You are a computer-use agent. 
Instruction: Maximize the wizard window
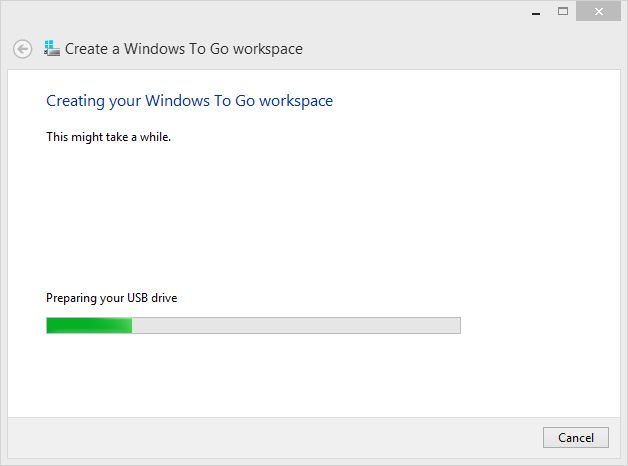pyautogui.click(x=563, y=12)
